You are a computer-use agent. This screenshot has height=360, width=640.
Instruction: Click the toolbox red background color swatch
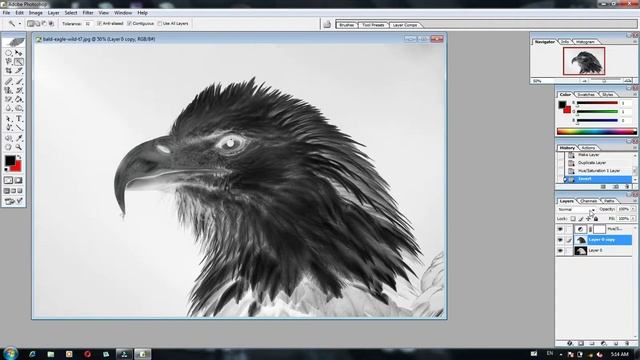tap(17, 167)
